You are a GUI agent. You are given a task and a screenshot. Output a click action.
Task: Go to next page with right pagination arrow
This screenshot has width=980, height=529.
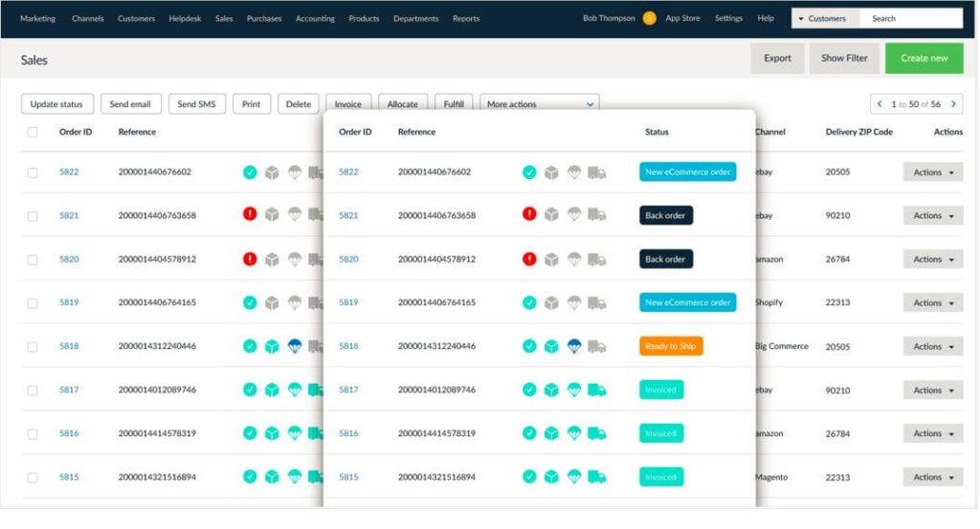pyautogui.click(x=954, y=104)
